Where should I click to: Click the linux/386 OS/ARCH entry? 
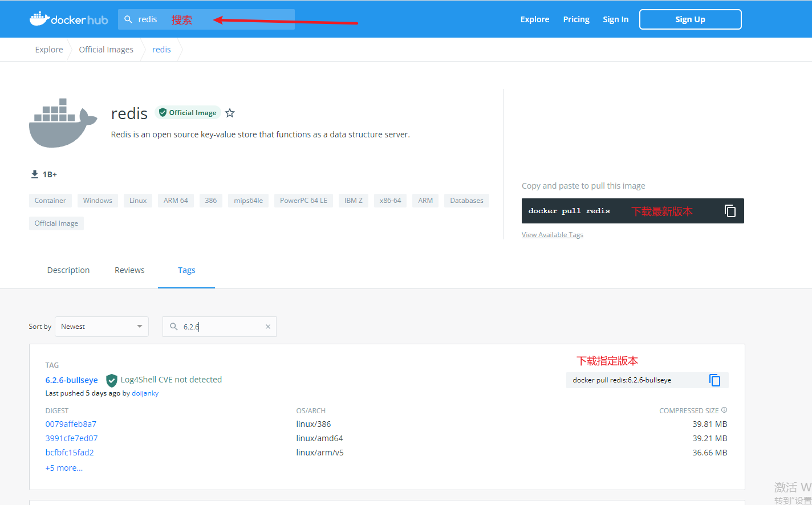(314, 424)
